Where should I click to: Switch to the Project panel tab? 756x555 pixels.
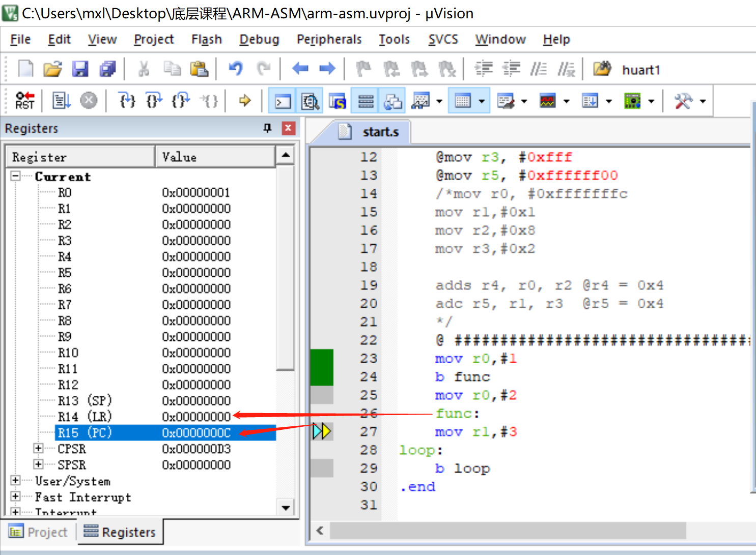point(38,532)
